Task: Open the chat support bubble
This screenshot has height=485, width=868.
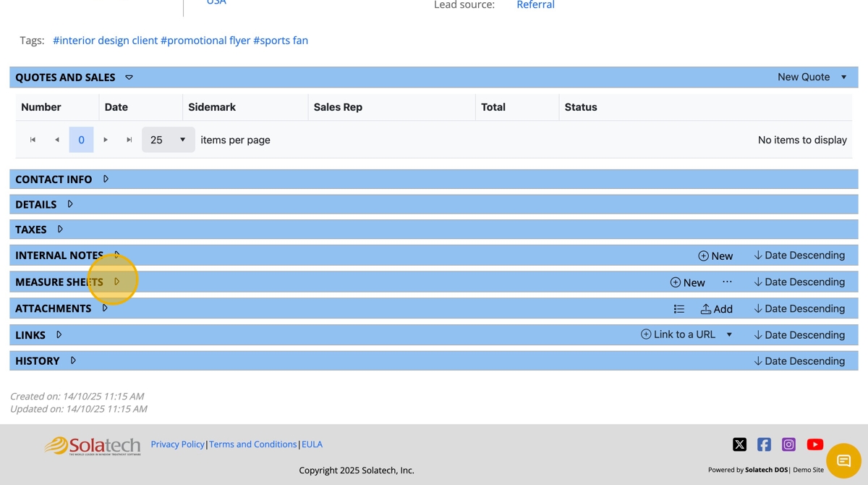Action: point(843,460)
